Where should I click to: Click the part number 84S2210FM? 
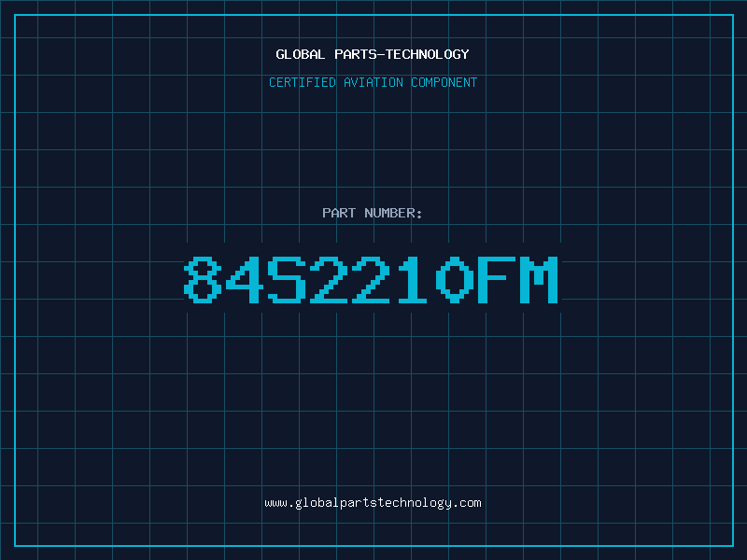[x=371, y=280]
